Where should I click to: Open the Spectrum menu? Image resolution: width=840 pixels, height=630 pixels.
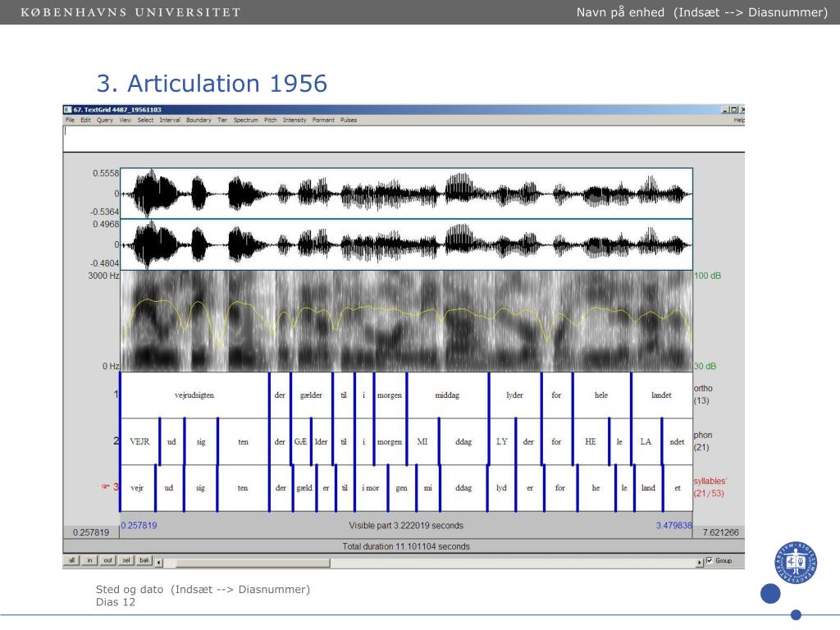246,120
